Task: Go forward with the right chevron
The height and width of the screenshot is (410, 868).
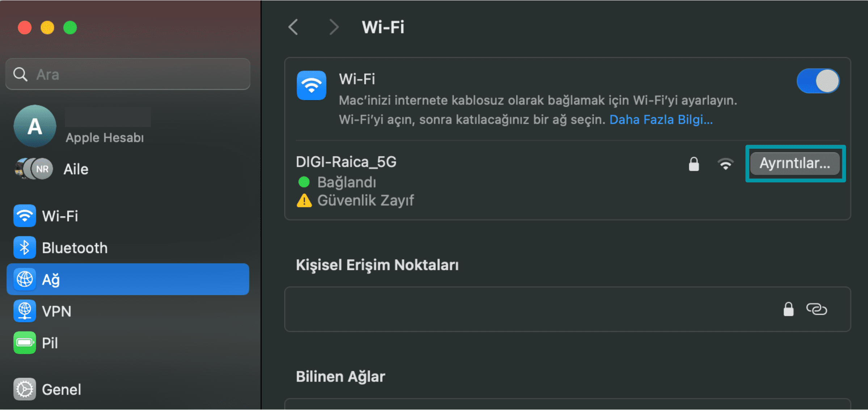Action: click(x=334, y=27)
